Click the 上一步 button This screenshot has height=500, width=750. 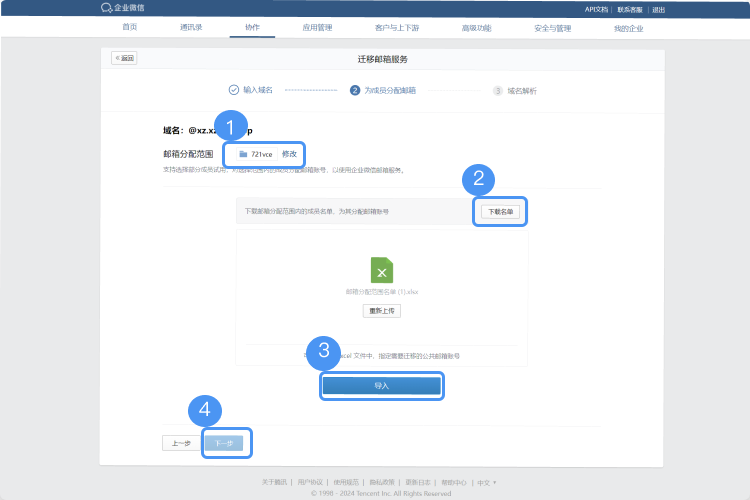click(181, 443)
